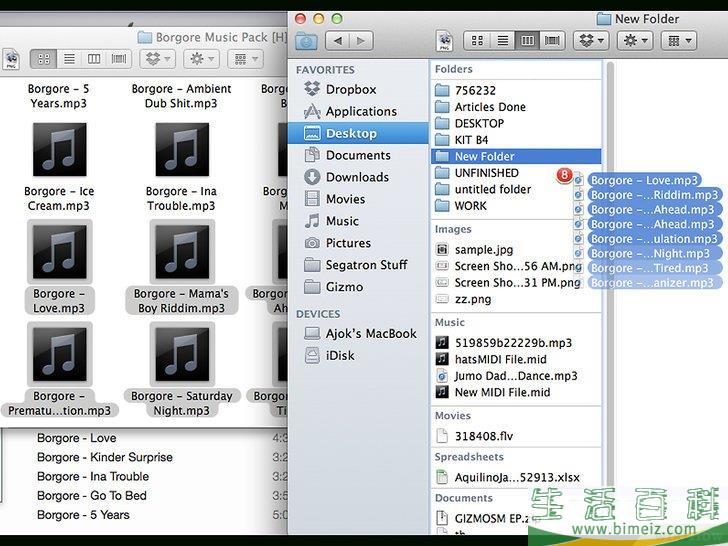
Task: Switch New Folder window to column view
Action: tap(527, 41)
